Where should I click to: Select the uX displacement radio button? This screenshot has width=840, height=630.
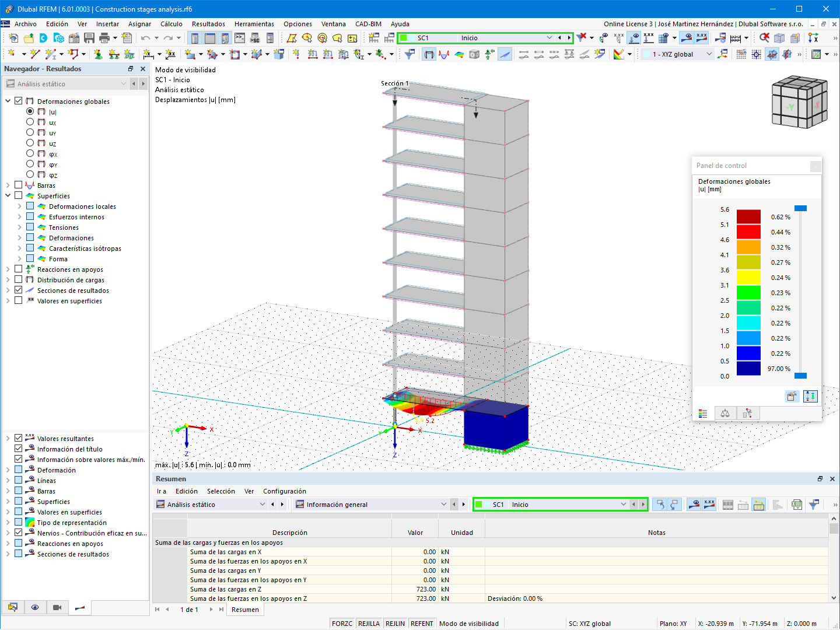[x=30, y=122]
